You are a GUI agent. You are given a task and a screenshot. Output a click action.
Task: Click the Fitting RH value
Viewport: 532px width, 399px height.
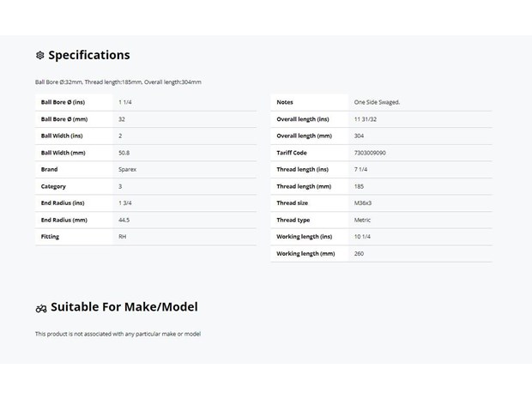pos(122,237)
